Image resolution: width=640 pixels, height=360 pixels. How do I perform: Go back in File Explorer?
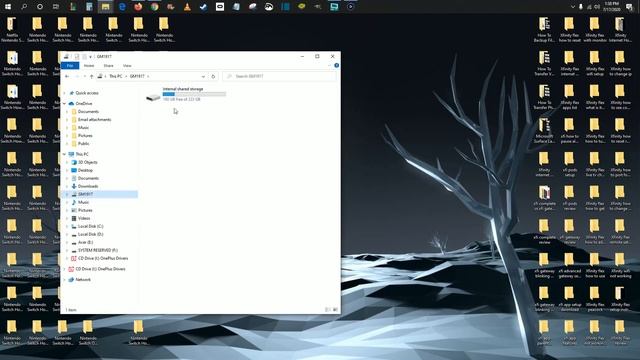[x=67, y=76]
